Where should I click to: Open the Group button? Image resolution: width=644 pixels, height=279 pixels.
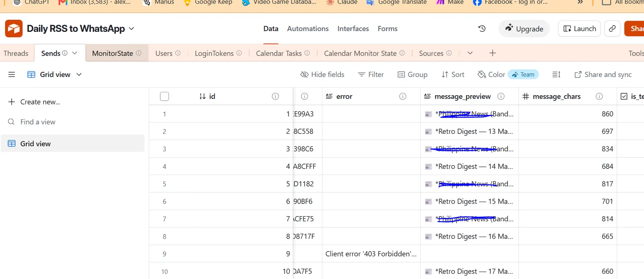point(413,75)
